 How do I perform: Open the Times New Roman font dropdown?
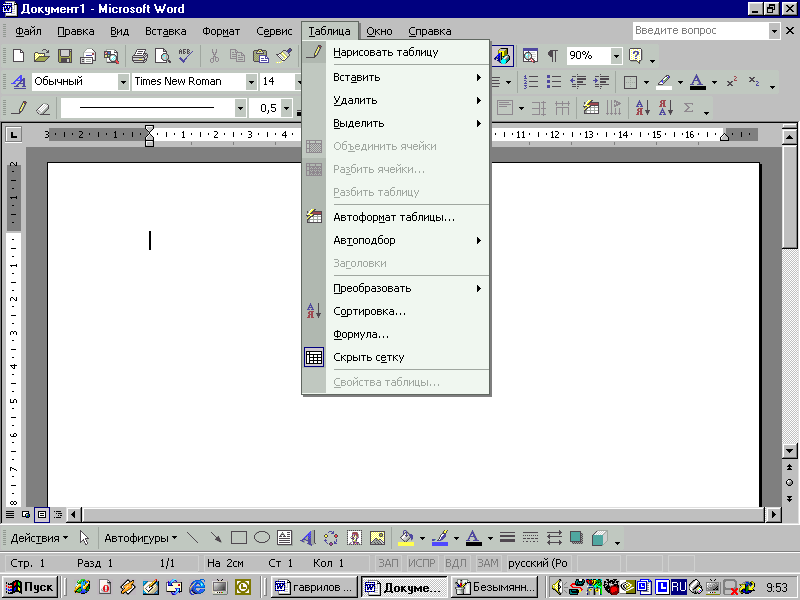tap(251, 82)
